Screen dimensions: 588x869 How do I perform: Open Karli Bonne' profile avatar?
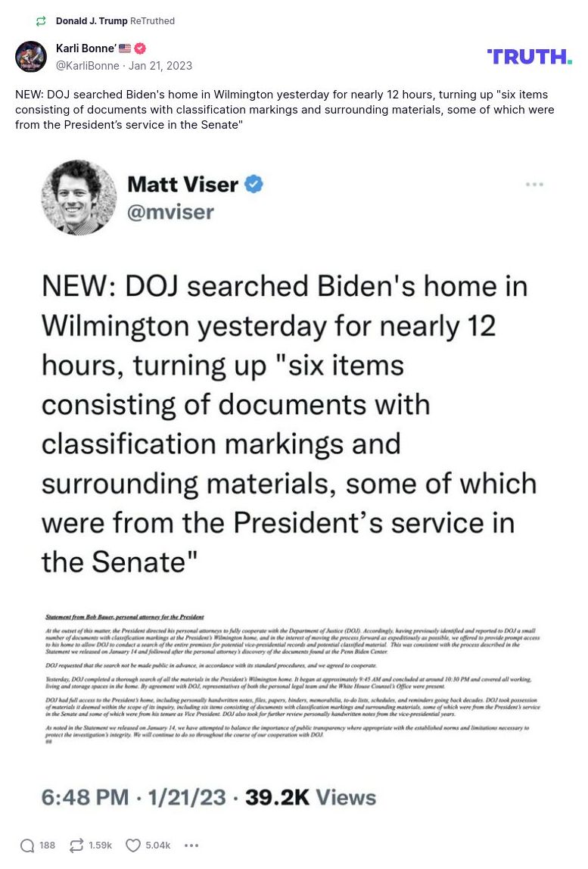coord(31,57)
